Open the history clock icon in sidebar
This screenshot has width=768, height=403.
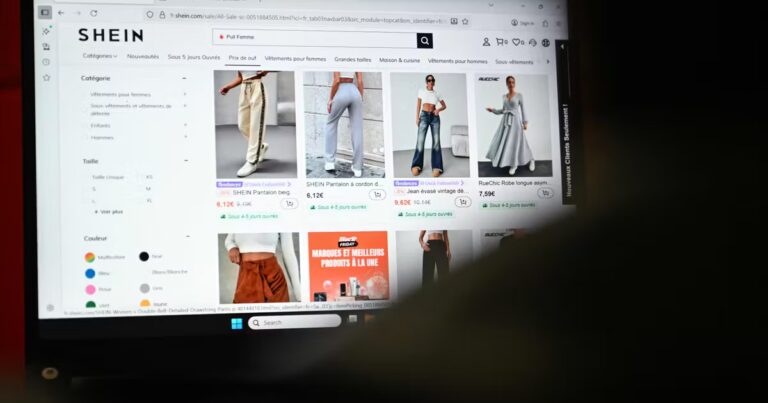tap(46, 62)
